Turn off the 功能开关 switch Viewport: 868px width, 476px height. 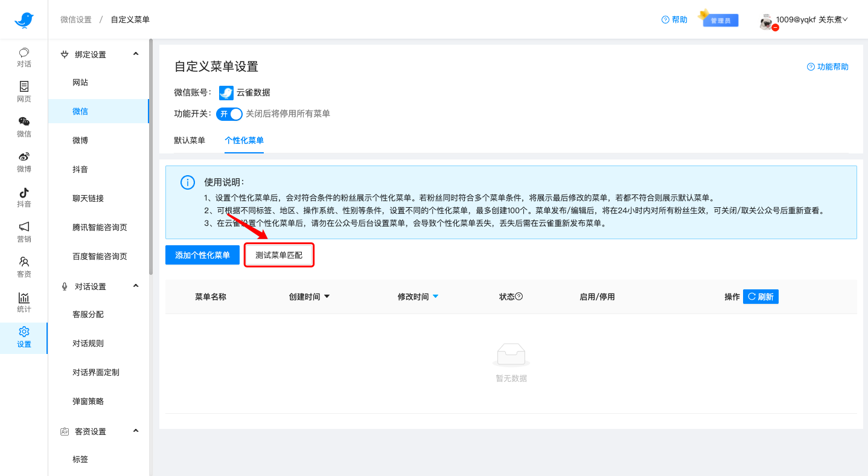(229, 114)
